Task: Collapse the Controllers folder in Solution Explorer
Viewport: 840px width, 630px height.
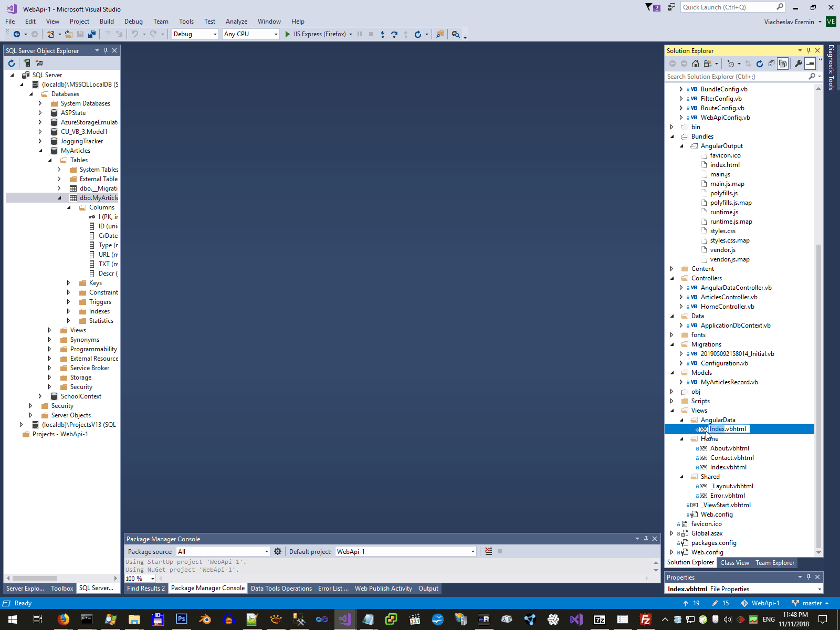Action: click(x=672, y=278)
